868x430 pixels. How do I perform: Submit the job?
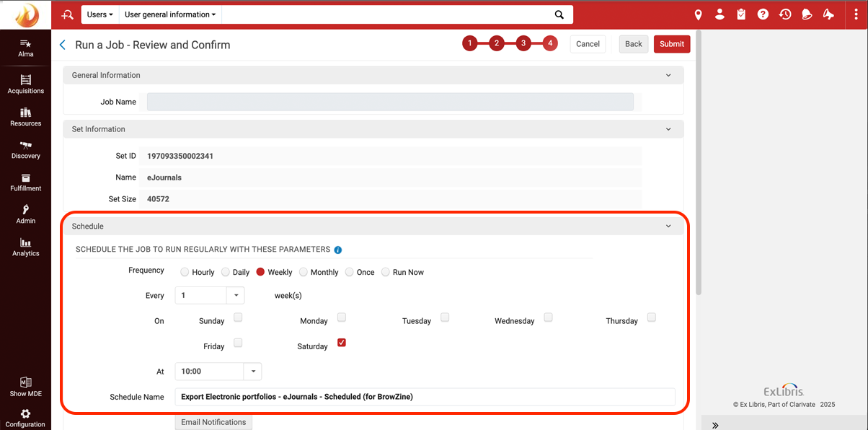672,44
